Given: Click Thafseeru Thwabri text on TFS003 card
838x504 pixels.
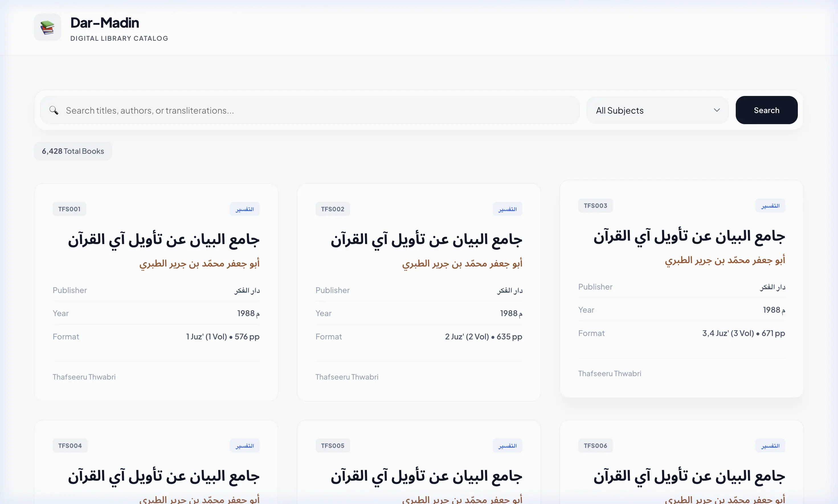Looking at the screenshot, I should tap(609, 374).
